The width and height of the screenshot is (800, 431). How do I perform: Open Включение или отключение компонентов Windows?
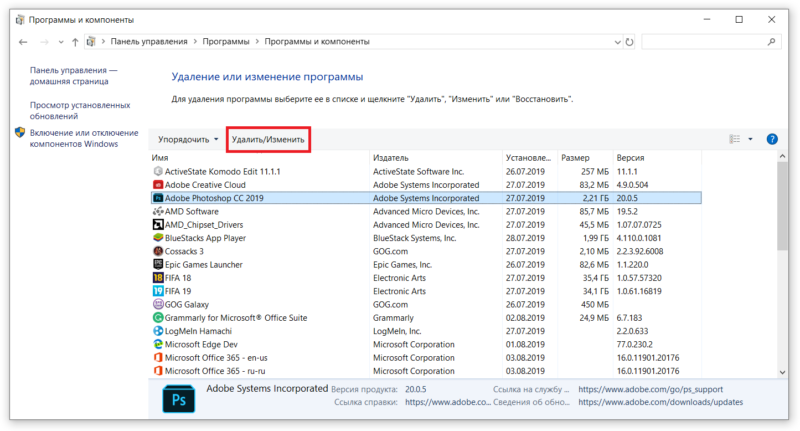(x=84, y=138)
